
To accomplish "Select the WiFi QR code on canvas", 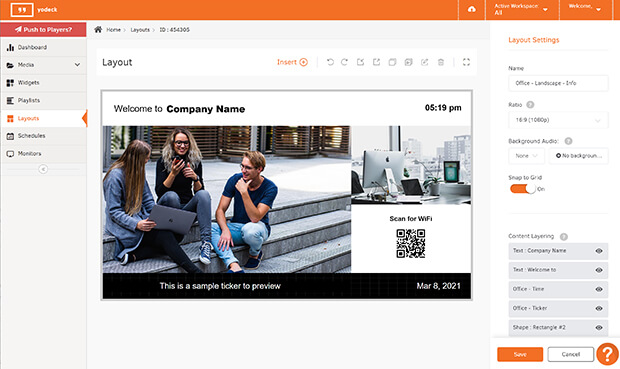I will [411, 244].
